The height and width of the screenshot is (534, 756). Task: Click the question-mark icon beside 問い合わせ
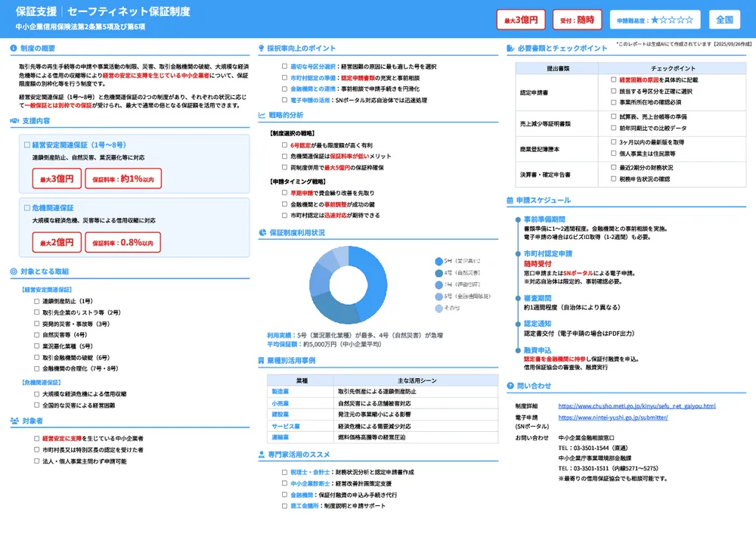coord(512,385)
